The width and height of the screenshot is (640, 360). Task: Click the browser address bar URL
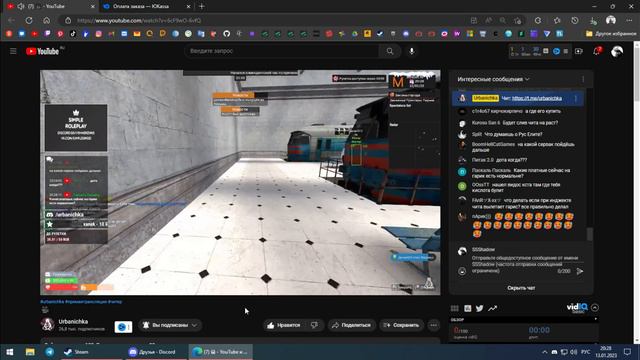pos(139,20)
